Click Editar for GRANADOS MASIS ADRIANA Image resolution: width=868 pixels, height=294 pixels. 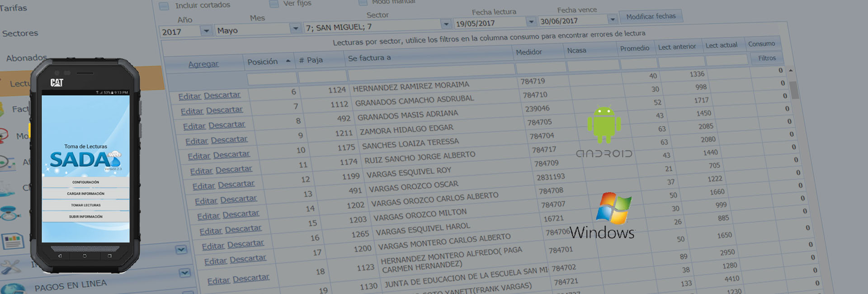194,127
